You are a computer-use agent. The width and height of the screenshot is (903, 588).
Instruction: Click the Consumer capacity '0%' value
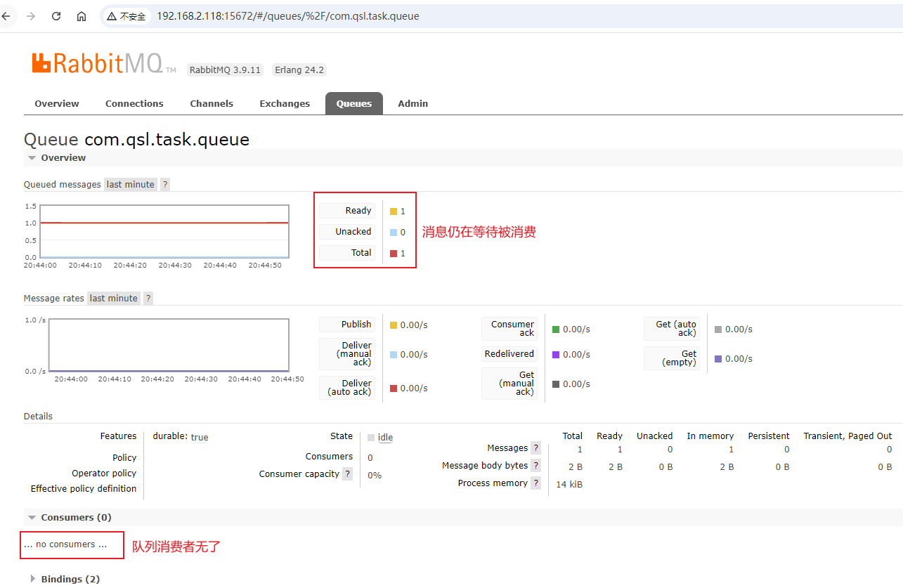click(375, 476)
